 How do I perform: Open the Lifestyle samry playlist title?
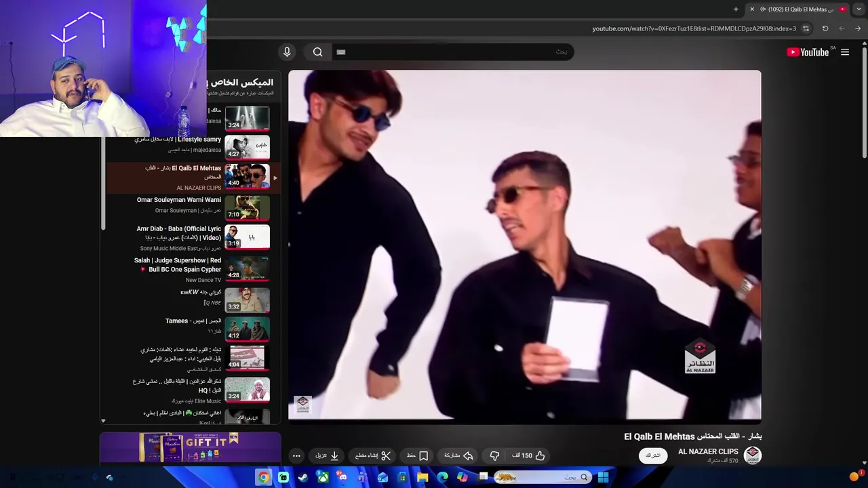coord(178,140)
